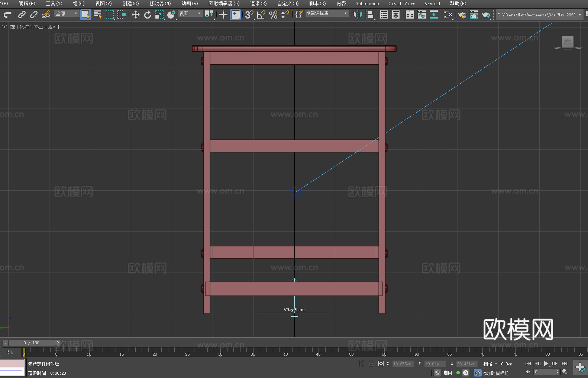Click Play Animation button
Viewport: 588px width, 378px height.
coord(546,364)
